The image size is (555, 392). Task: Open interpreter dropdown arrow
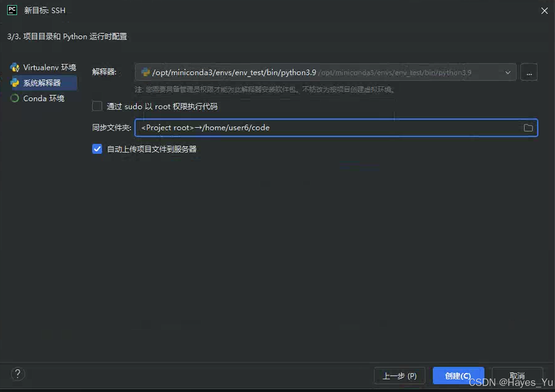tap(508, 73)
